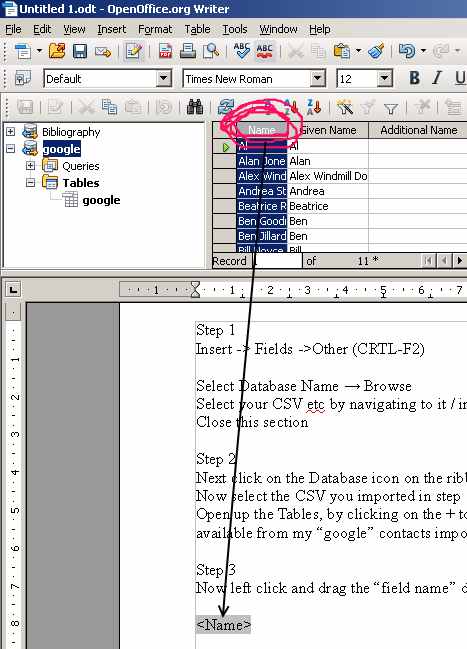The width and height of the screenshot is (467, 649).
Task: Click the Save document floppy icon
Action: coord(79,51)
